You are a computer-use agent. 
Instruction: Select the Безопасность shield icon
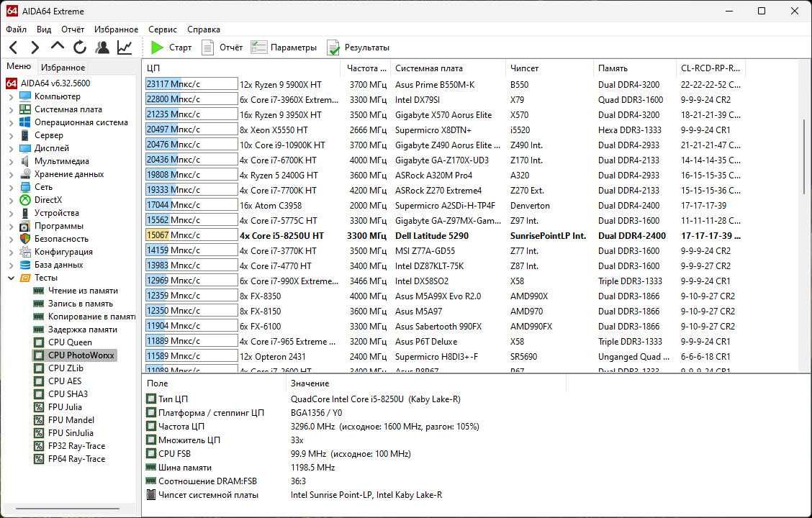tap(25, 239)
